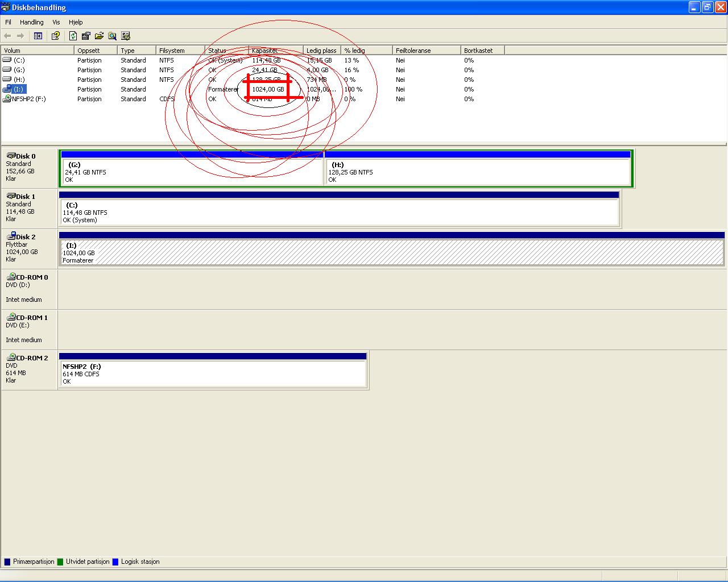Open the Fil menu
The image size is (728, 582).
pos(9,22)
